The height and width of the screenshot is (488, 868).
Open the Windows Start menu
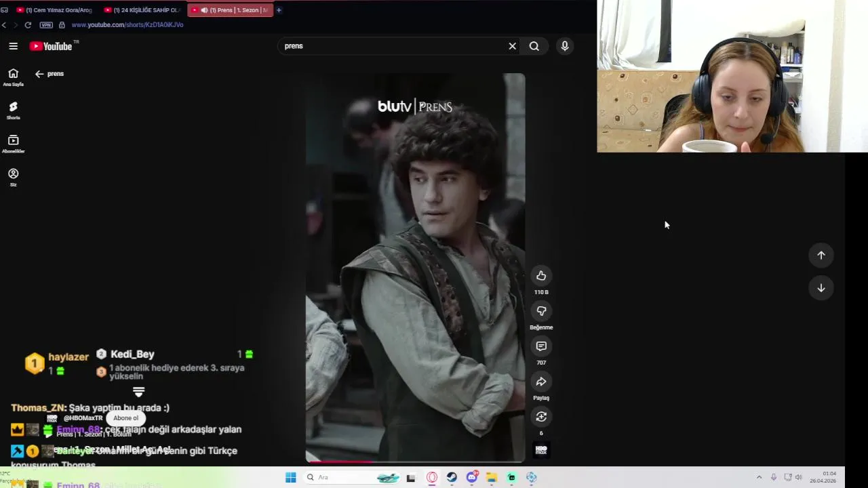tap(290, 478)
